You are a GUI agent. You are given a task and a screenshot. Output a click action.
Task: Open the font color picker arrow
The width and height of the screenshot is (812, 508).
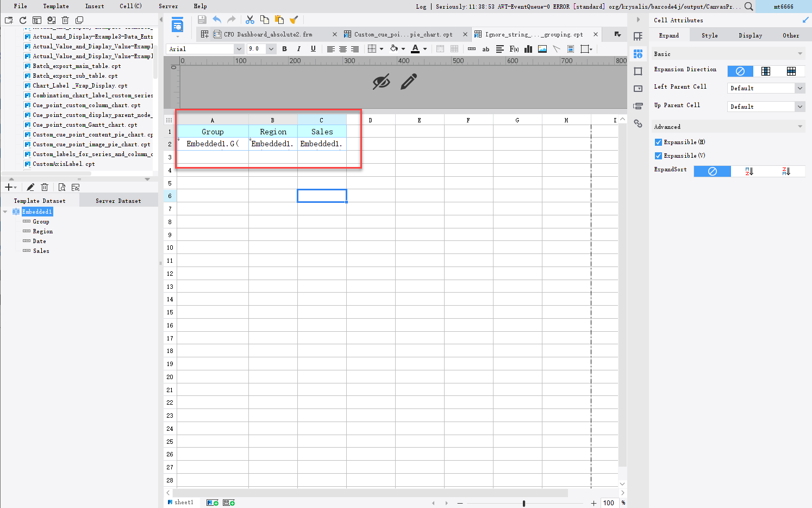tap(425, 49)
